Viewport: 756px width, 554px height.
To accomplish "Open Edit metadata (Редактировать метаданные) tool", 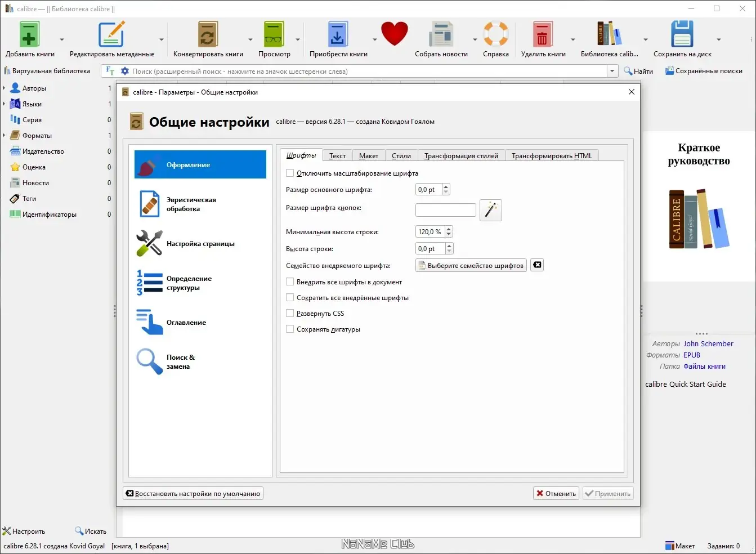I will point(111,34).
